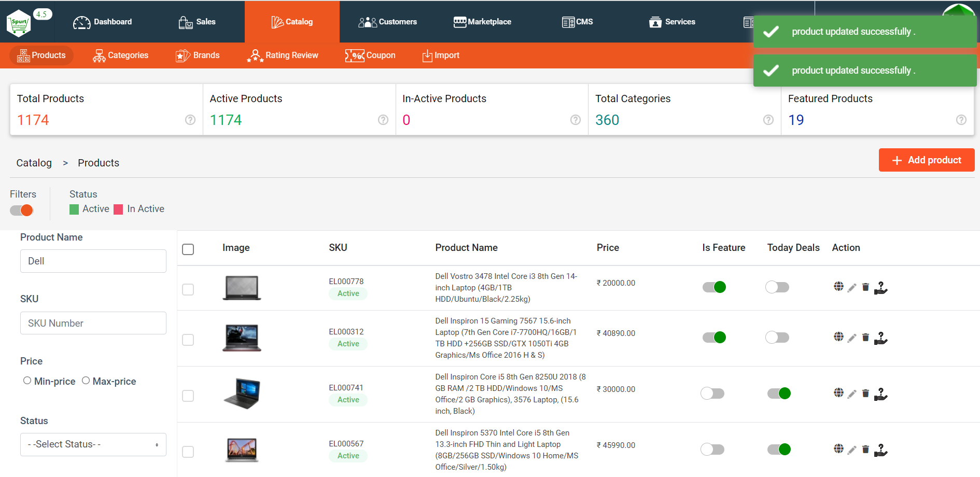Click help icon on Featured Products card
Screen dimensions: 980x477
(x=961, y=120)
